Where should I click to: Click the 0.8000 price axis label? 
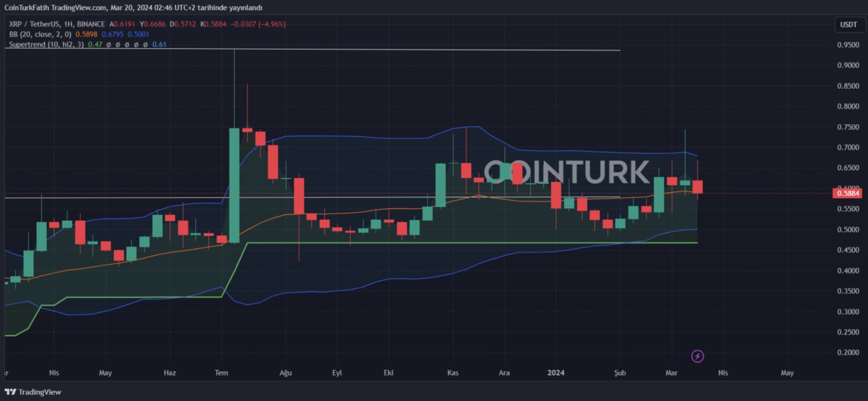pos(849,107)
